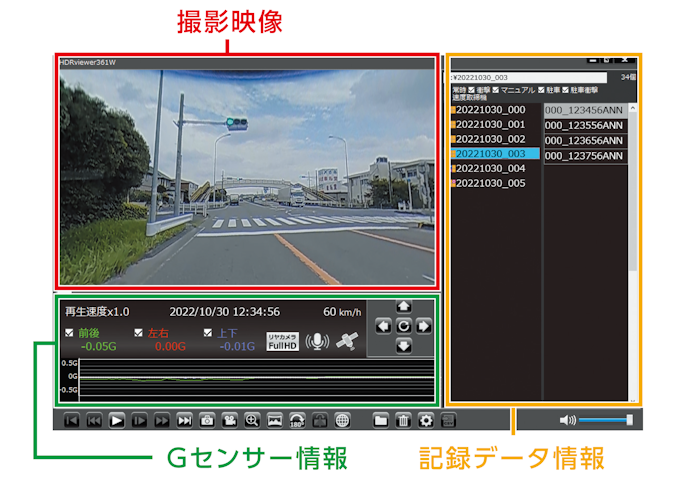Open file 000_123556ANN

point(585,126)
